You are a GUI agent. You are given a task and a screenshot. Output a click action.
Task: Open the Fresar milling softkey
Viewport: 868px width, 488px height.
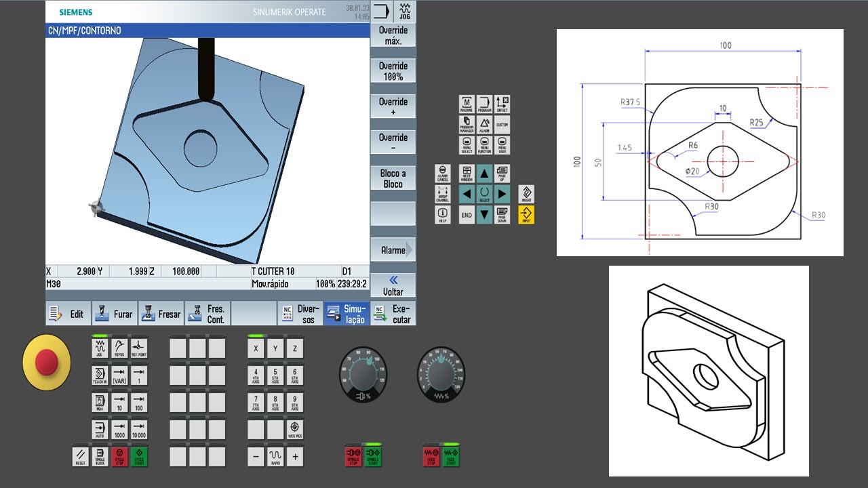tap(161, 314)
